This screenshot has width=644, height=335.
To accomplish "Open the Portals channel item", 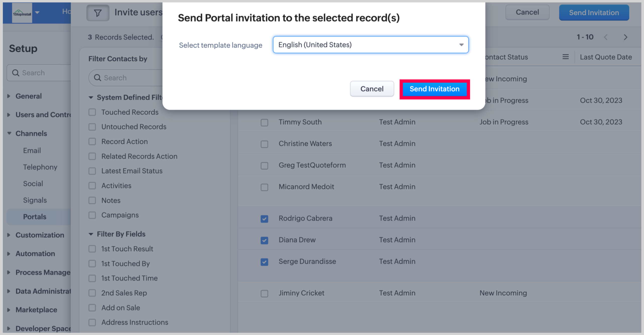I will coord(35,217).
